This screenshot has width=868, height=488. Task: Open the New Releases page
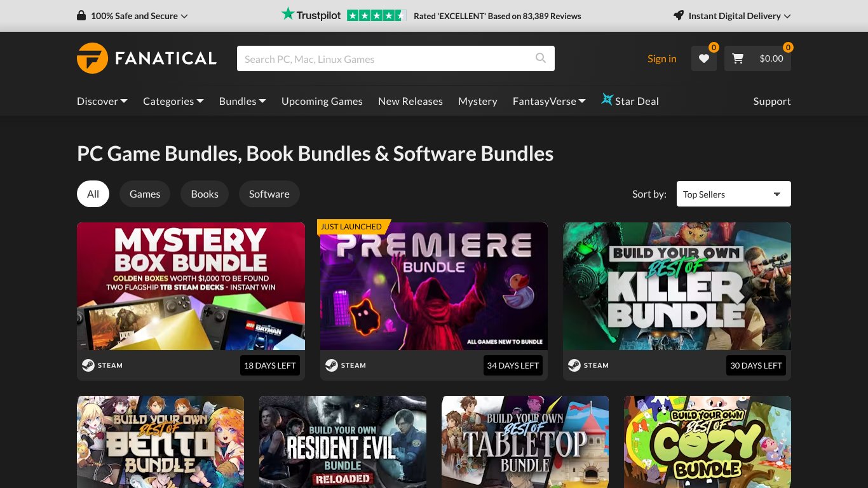pos(410,101)
